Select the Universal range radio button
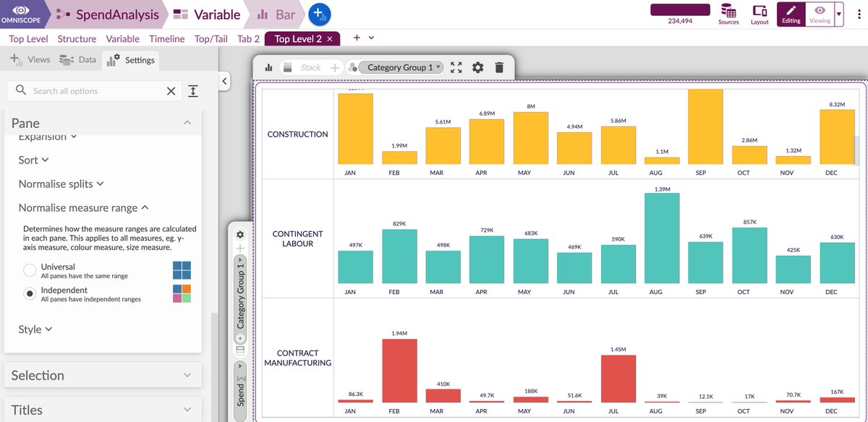This screenshot has width=868, height=422. [x=30, y=270]
